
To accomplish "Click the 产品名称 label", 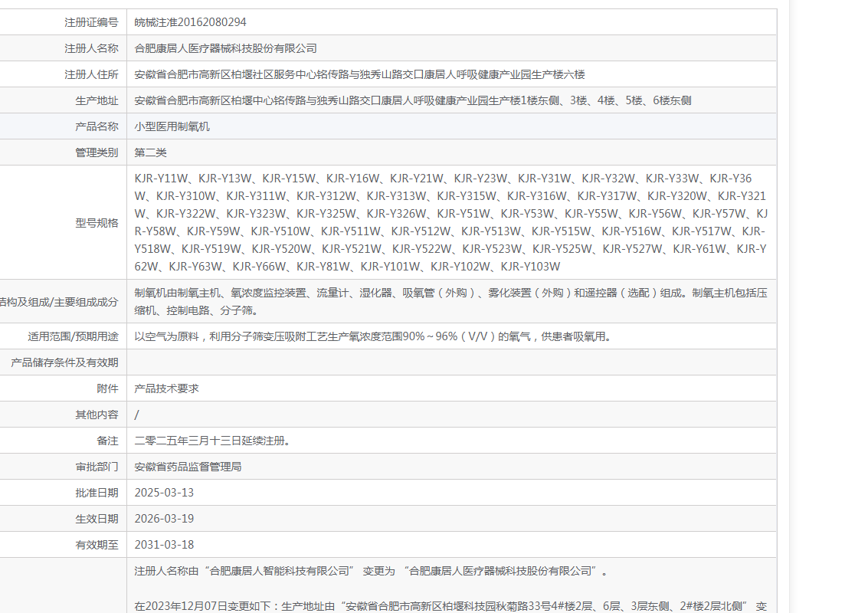I will click(x=97, y=126).
